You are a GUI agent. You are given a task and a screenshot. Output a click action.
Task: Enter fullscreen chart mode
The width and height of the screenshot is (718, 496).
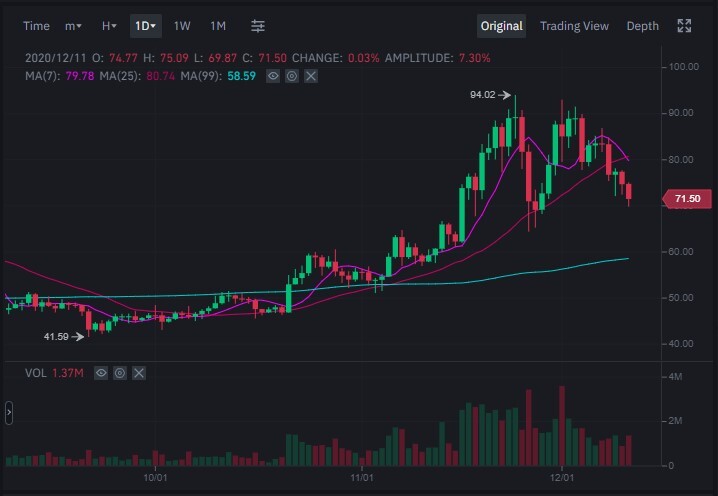684,26
